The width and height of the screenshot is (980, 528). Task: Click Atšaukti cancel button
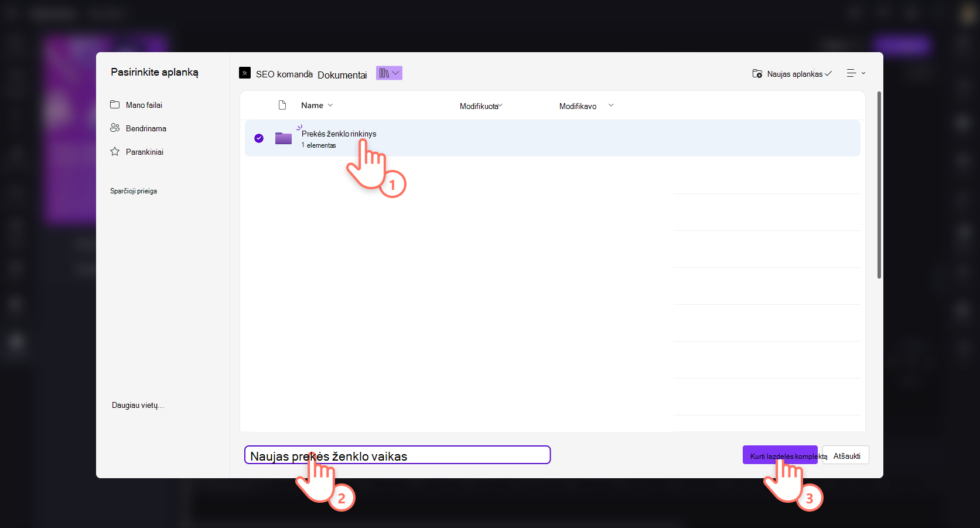tap(846, 455)
